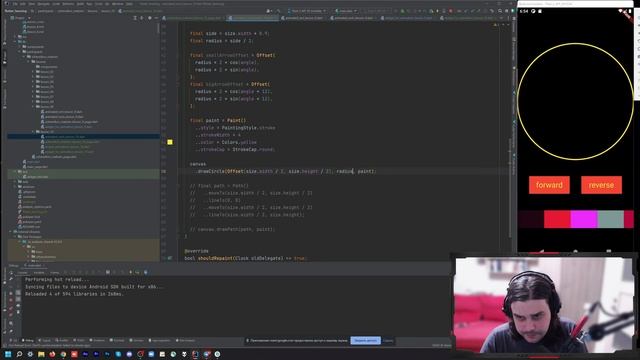Open the Edit menu

coord(23,4)
